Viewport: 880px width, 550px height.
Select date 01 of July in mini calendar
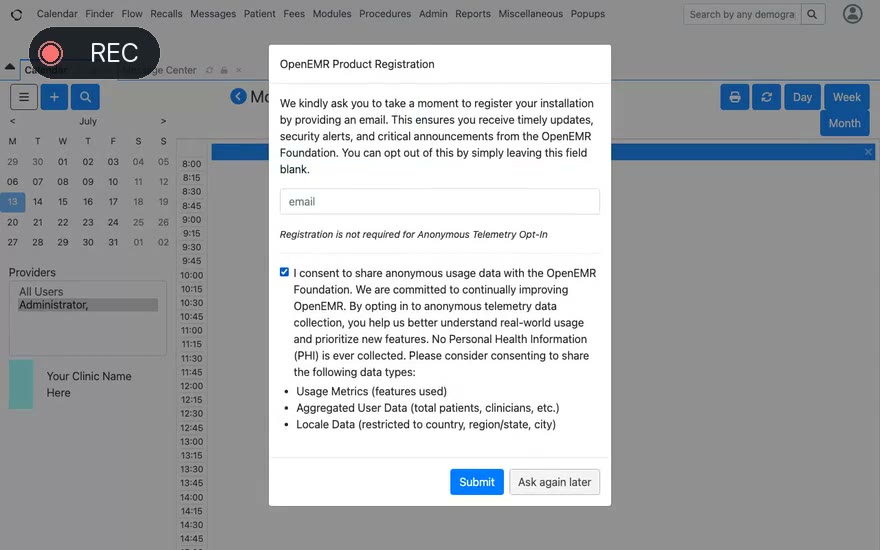[x=63, y=162]
